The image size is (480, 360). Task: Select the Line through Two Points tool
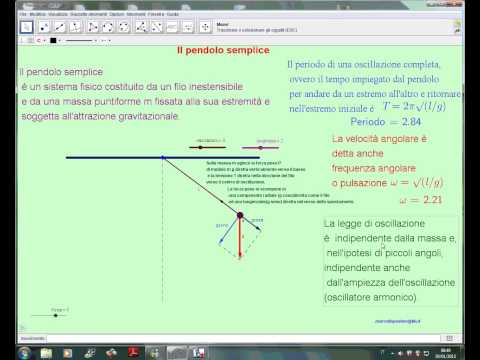click(x=60, y=27)
